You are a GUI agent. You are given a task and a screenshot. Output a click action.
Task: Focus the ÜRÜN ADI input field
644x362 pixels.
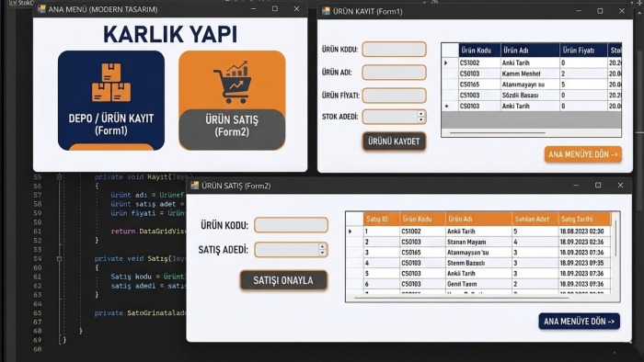click(x=395, y=73)
